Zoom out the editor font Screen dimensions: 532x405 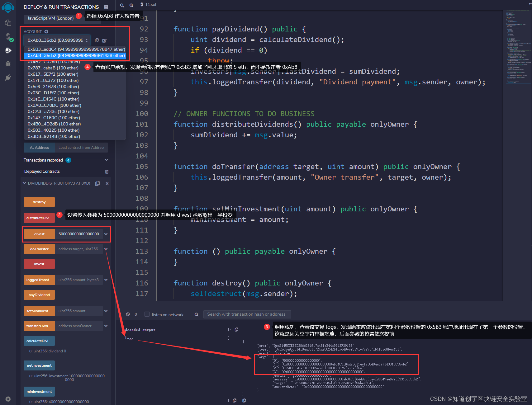point(122,5)
